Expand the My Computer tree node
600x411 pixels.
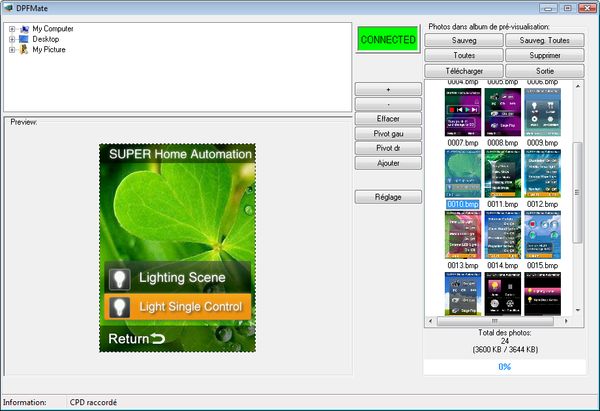pyautogui.click(x=12, y=29)
